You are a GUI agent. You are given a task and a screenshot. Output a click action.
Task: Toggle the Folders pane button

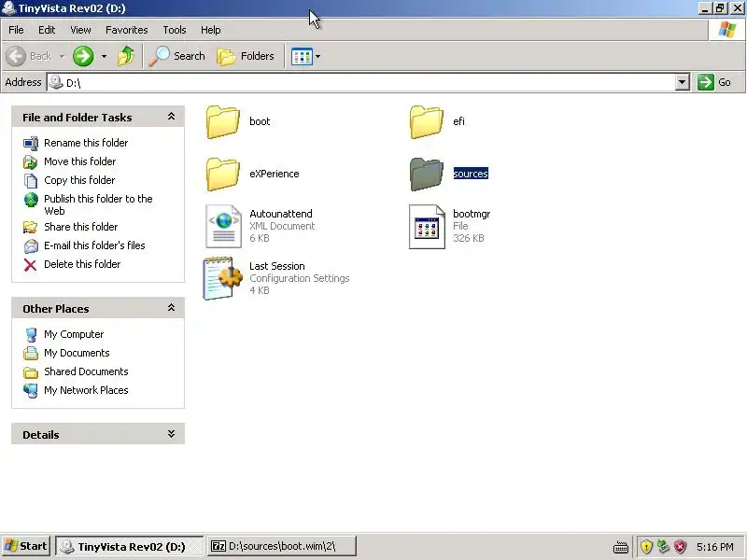tap(246, 56)
